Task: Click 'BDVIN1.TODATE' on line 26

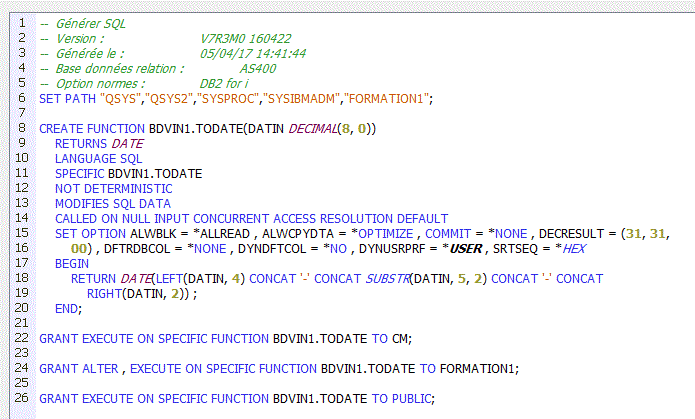Action: click(320, 399)
